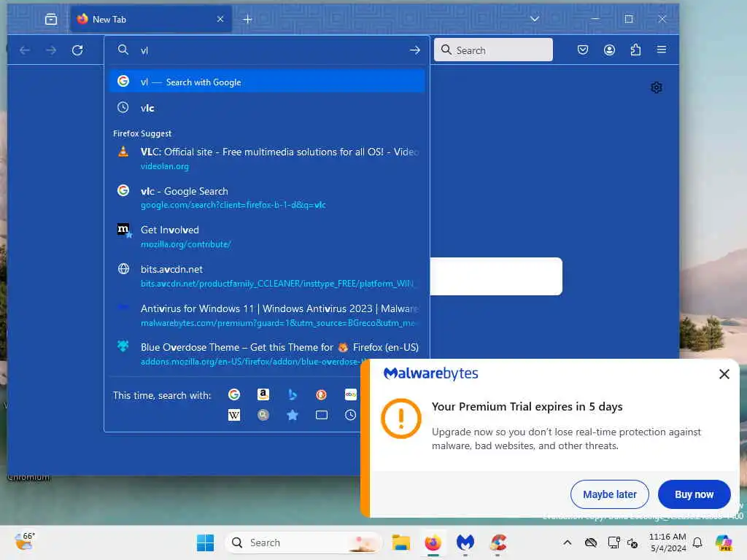This screenshot has height=560, width=747.
Task: Open a new tab with plus button
Action: (x=247, y=19)
